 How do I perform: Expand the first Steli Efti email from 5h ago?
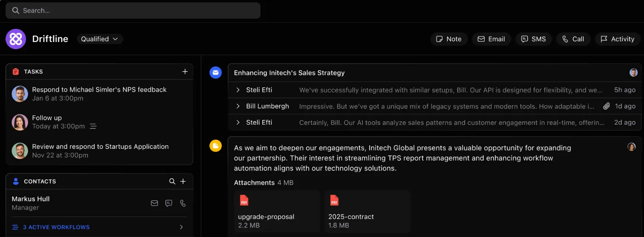pos(435,90)
